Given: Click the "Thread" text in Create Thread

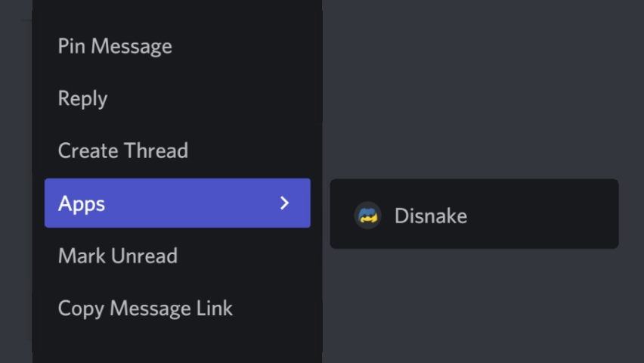Looking at the screenshot, I should (x=156, y=150).
